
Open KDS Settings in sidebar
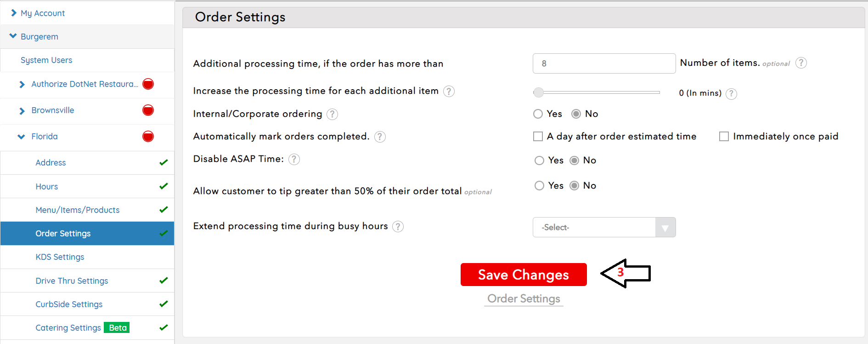coord(60,257)
